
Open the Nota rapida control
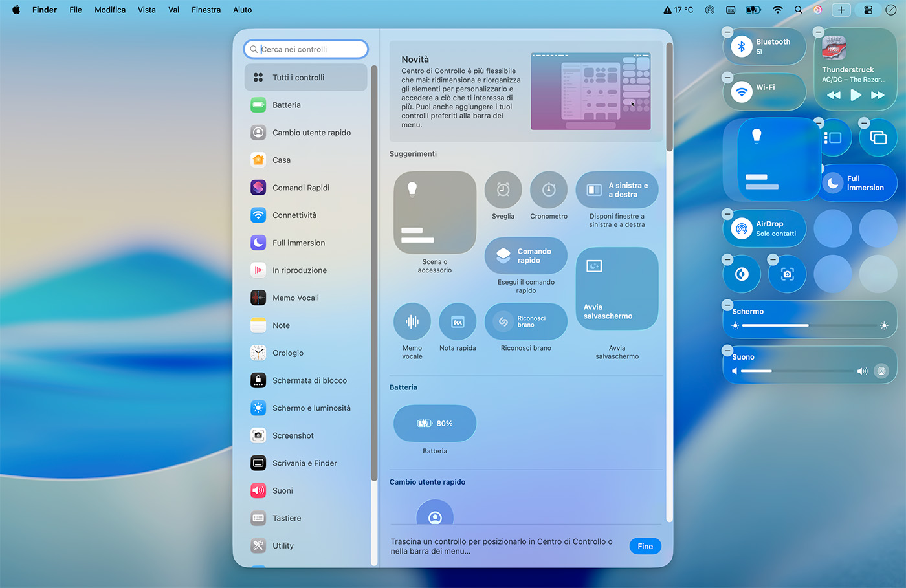[458, 321]
